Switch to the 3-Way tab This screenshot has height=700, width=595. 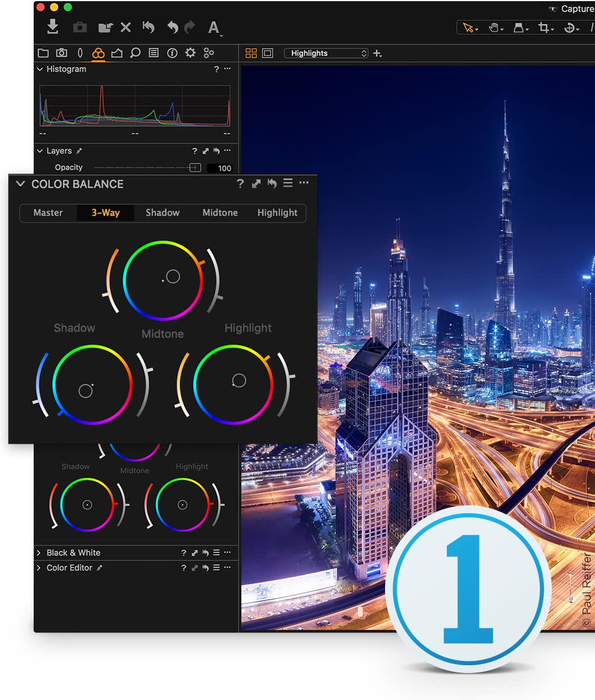tap(105, 213)
